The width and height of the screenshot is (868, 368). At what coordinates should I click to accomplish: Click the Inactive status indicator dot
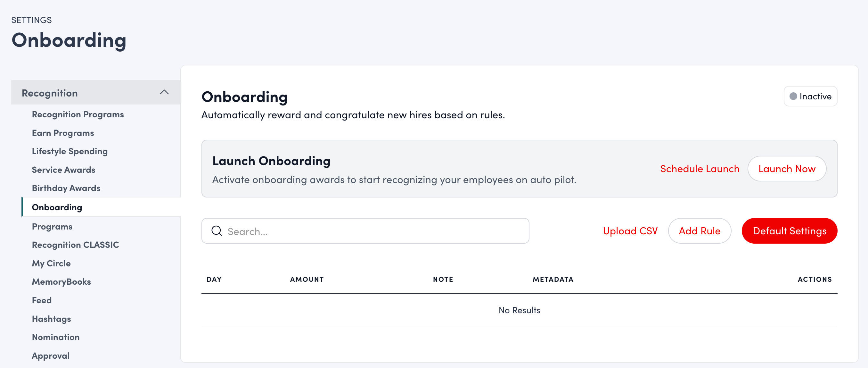point(794,96)
